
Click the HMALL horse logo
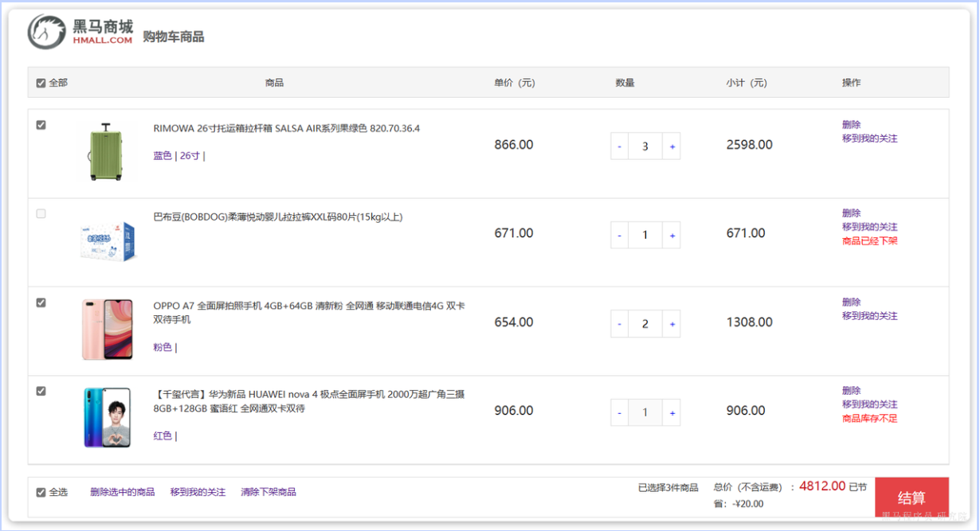[47, 32]
